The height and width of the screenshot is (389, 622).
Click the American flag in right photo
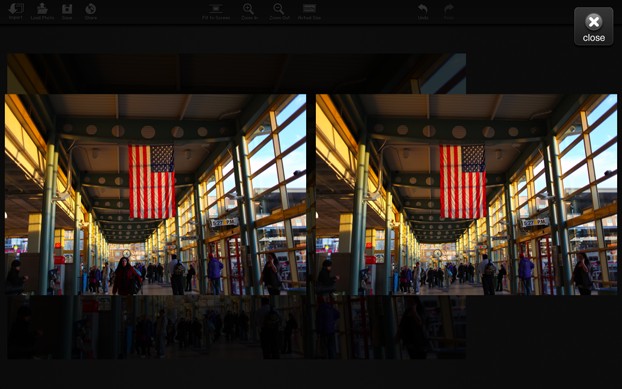click(463, 182)
